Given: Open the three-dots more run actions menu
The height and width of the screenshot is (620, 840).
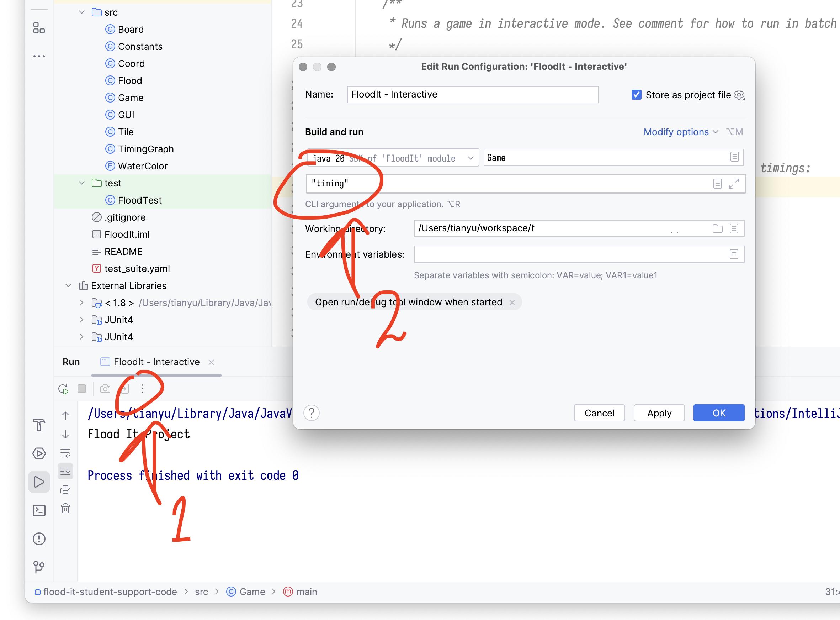Looking at the screenshot, I should pos(142,389).
